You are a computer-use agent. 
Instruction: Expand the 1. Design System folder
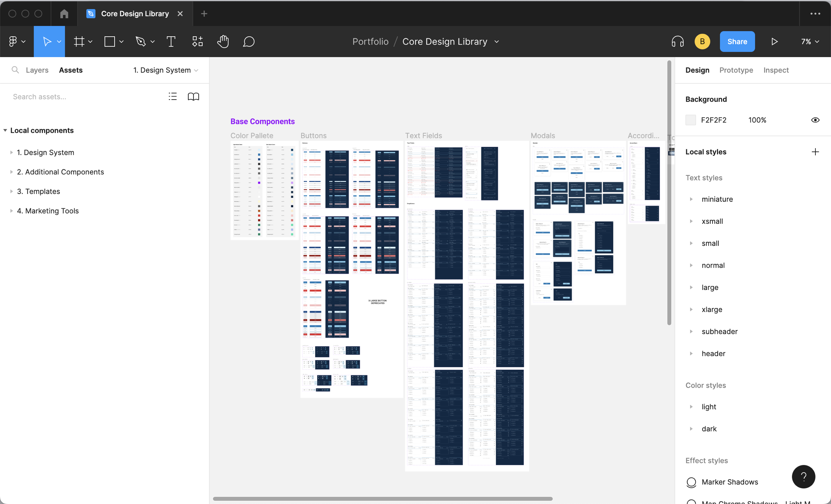(11, 152)
